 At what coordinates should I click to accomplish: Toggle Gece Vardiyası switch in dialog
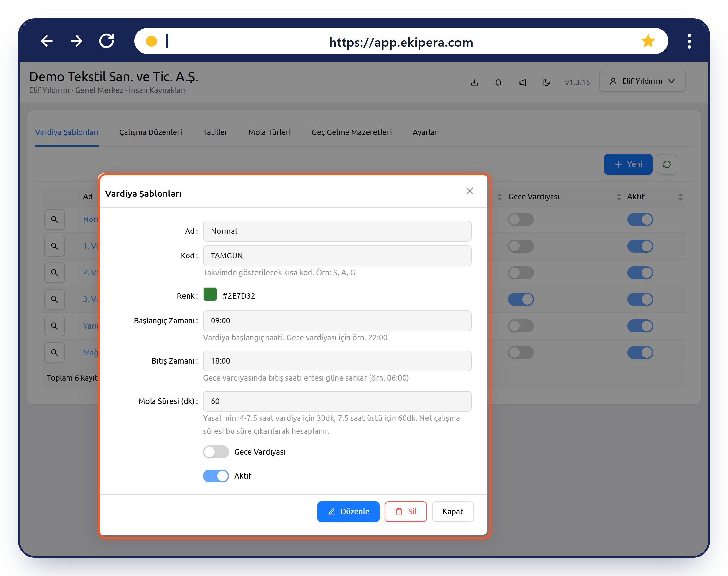point(216,452)
